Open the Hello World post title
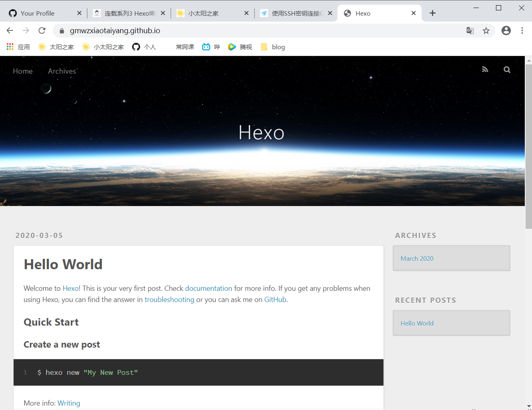The width and height of the screenshot is (532, 410). (x=63, y=264)
